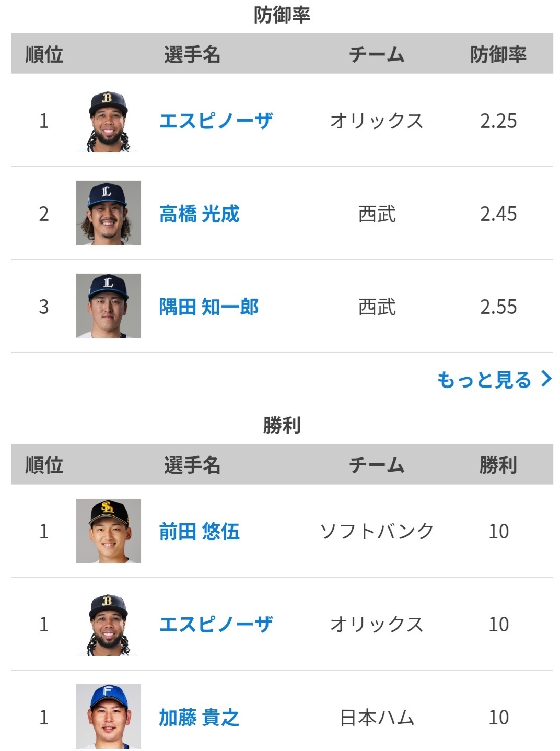The image size is (560, 751).
Task: Click 防御率 column header in first table
Action: 498,54
